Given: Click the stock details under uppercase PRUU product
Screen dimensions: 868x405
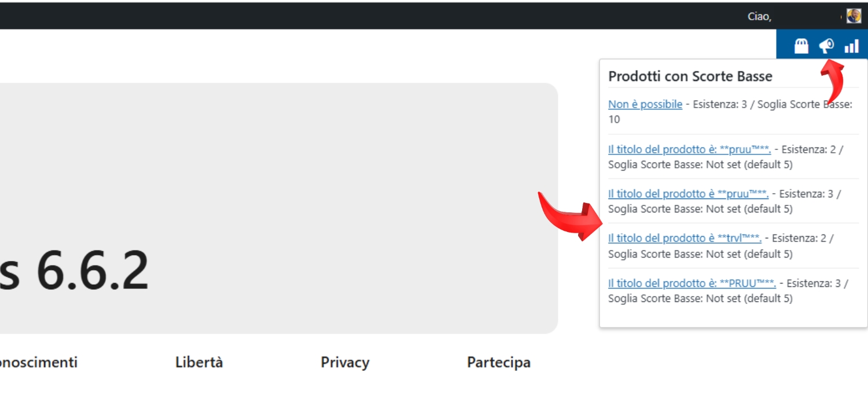Looking at the screenshot, I should [700, 299].
